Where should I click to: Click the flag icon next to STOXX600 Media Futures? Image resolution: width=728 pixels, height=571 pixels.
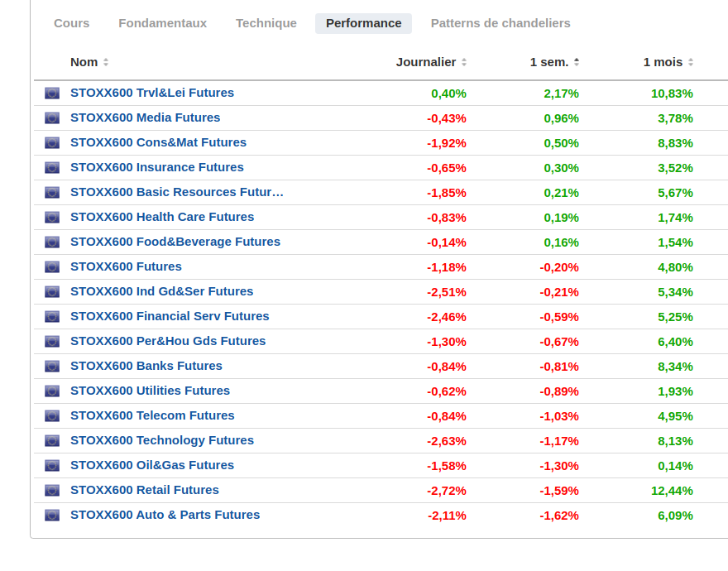tap(52, 118)
